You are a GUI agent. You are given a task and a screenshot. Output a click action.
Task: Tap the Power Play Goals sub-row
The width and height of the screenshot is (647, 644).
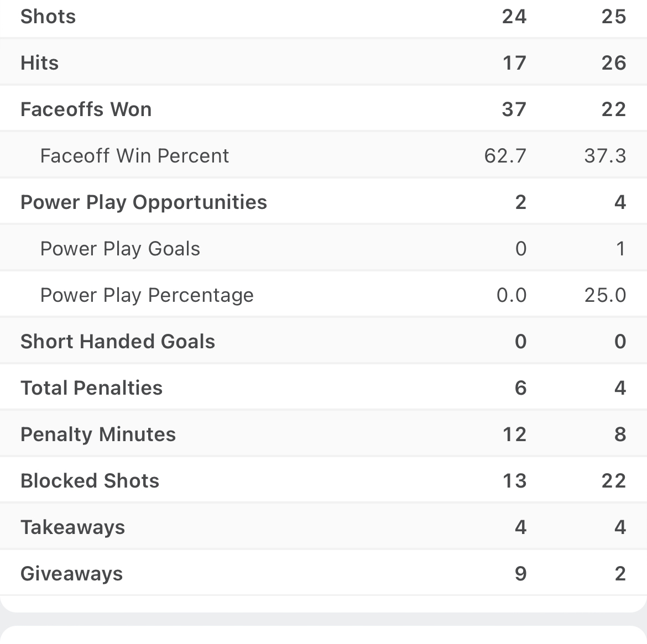point(323,248)
